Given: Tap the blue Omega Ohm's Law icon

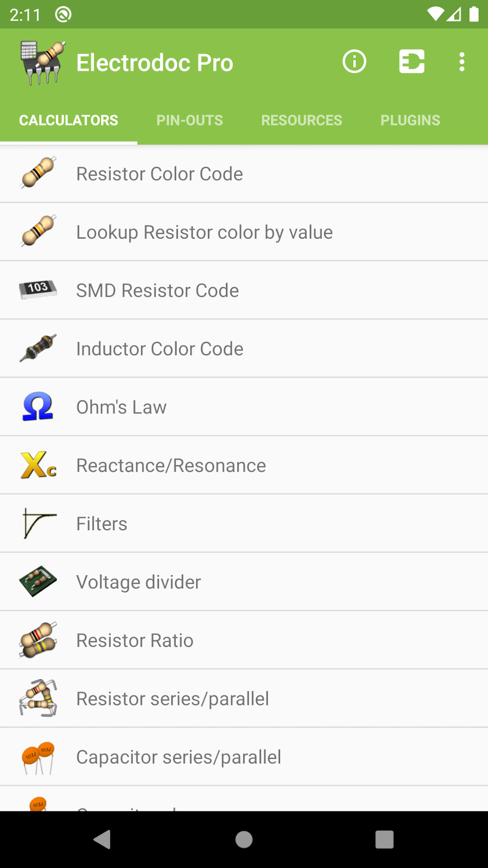Looking at the screenshot, I should pos(38,407).
